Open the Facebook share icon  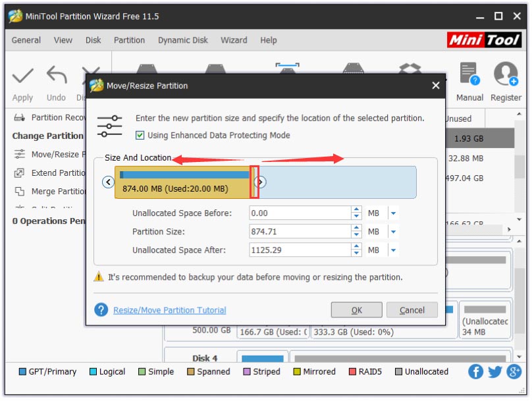point(475,372)
